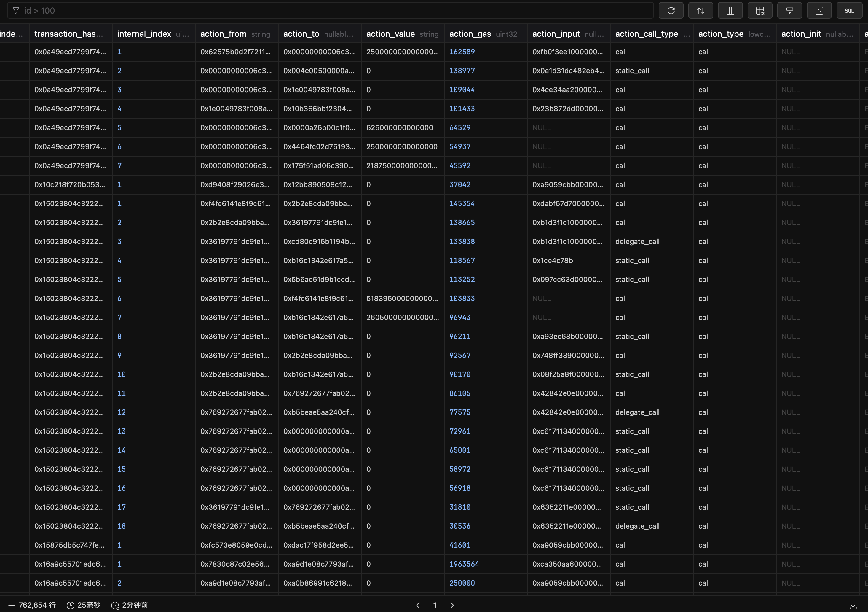Click the action_call_type column header
This screenshot has height=612, width=868.
647,34
